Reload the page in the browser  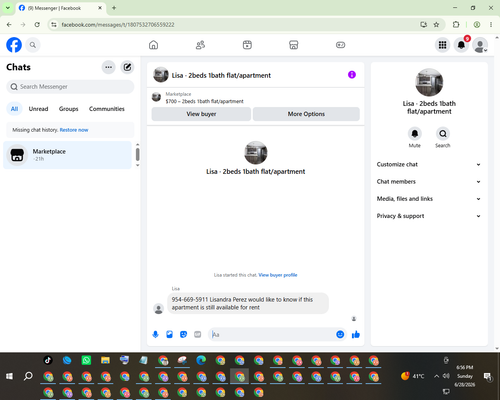click(37, 24)
